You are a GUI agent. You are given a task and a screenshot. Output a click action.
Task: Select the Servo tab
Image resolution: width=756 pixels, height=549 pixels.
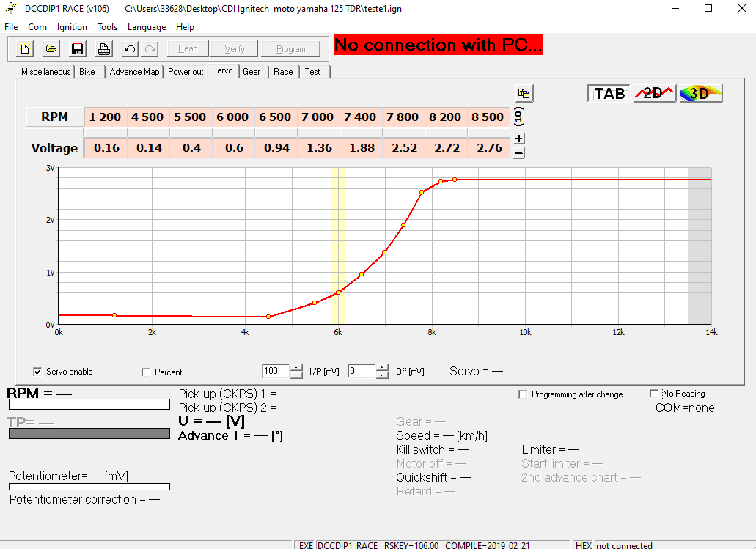(222, 70)
